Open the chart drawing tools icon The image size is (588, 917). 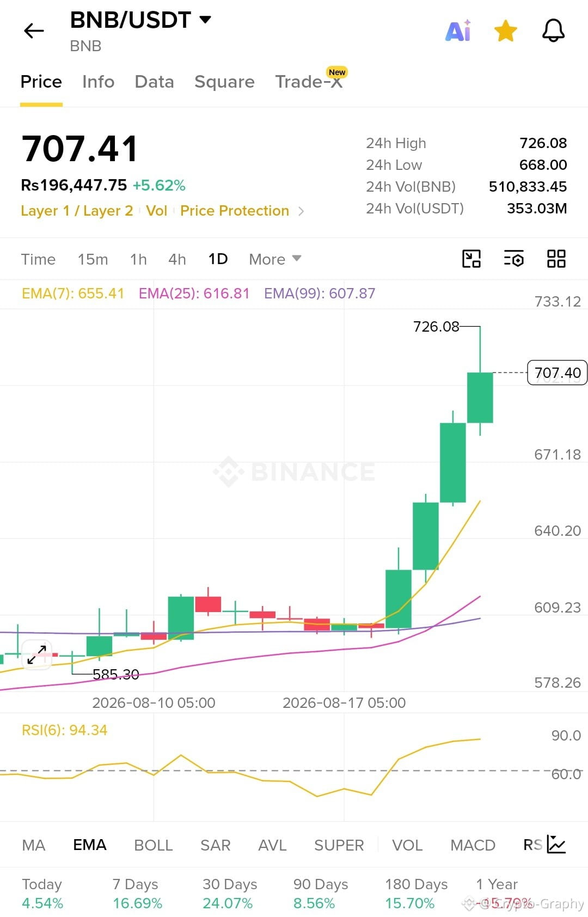(471, 259)
